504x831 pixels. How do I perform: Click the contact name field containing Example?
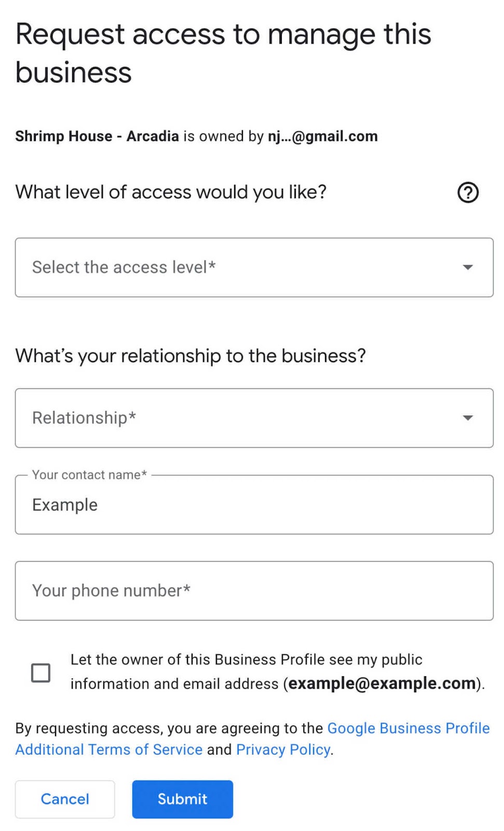click(x=254, y=504)
